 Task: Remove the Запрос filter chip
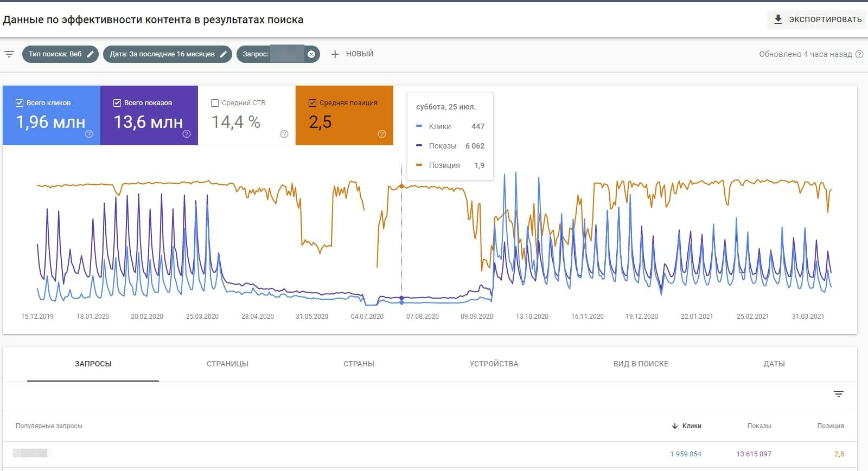[311, 54]
